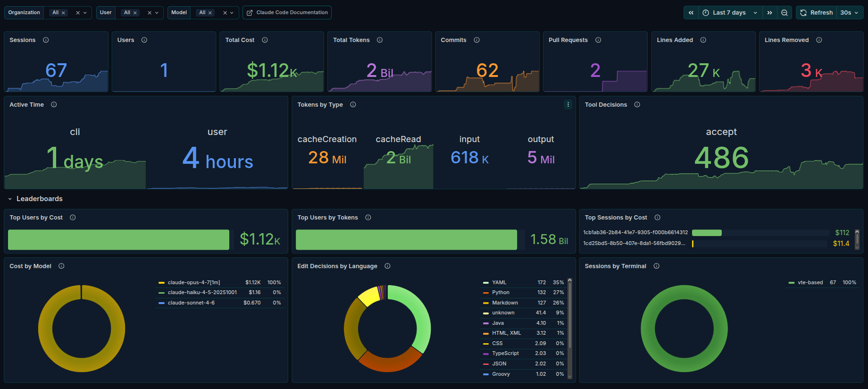Click info icon for Edit Decisions by Language

tap(387, 266)
